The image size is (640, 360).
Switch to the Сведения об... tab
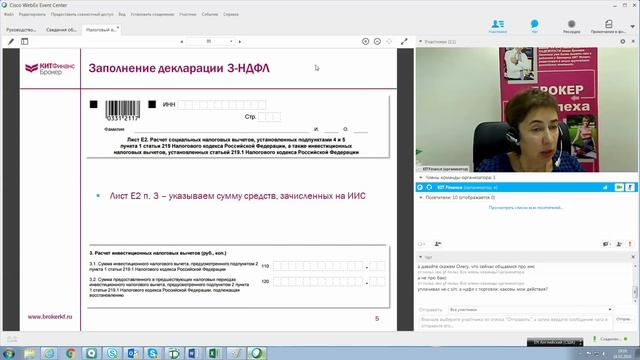click(x=61, y=30)
